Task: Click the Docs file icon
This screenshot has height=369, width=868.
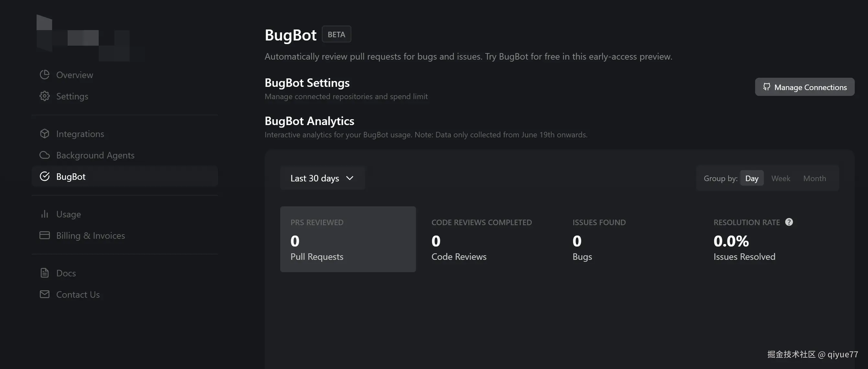Action: pos(44,273)
